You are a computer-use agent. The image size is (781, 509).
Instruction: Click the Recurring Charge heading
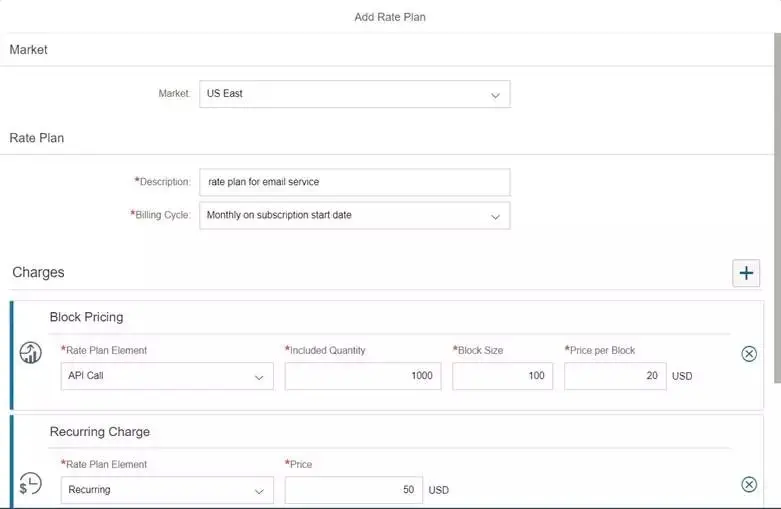pos(100,432)
